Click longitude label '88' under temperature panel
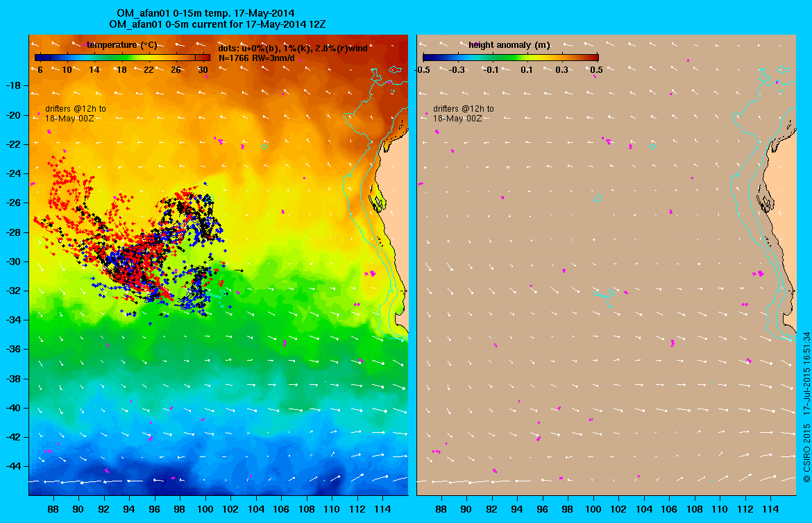 [x=53, y=509]
